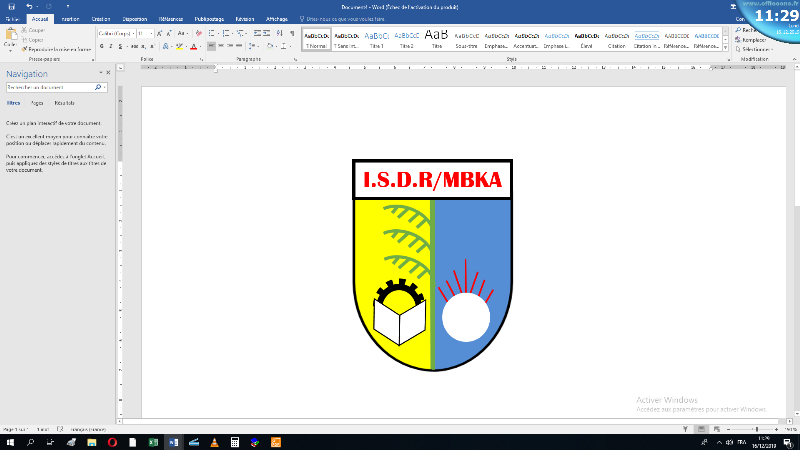This screenshot has height=450, width=800.
Task: Switch to the Disposition tab
Action: pyautogui.click(x=135, y=19)
